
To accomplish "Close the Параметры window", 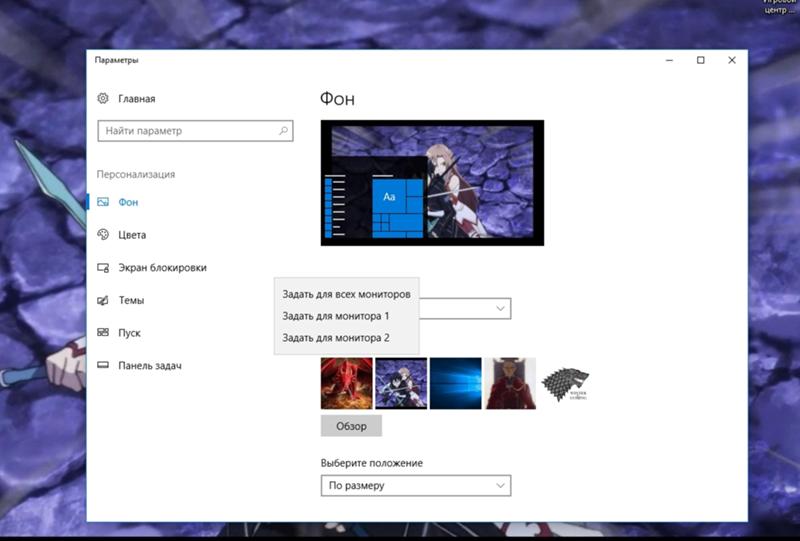I will pos(732,60).
